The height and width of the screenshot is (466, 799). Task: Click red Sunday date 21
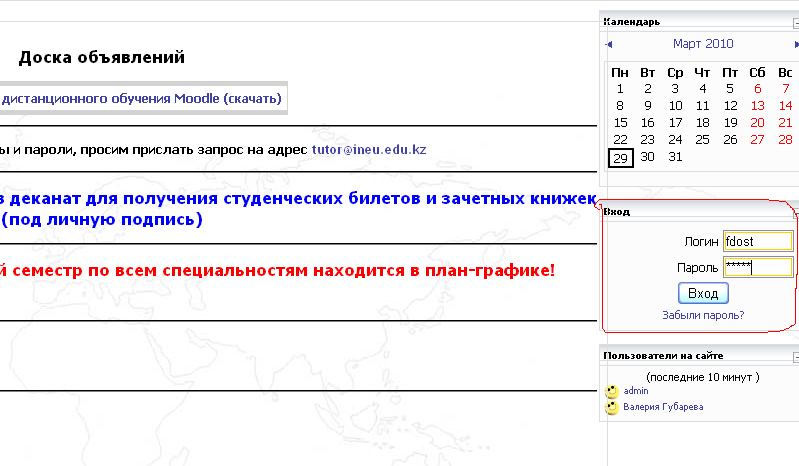[786, 123]
